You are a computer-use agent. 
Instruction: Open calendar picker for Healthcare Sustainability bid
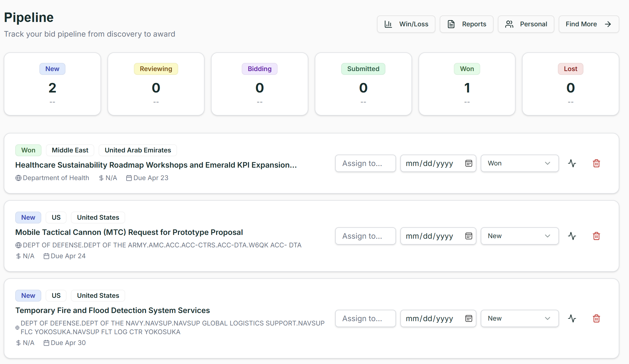click(x=468, y=163)
